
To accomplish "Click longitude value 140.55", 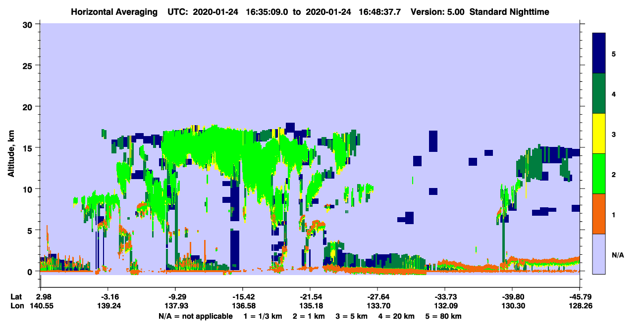I will pyautogui.click(x=41, y=306).
